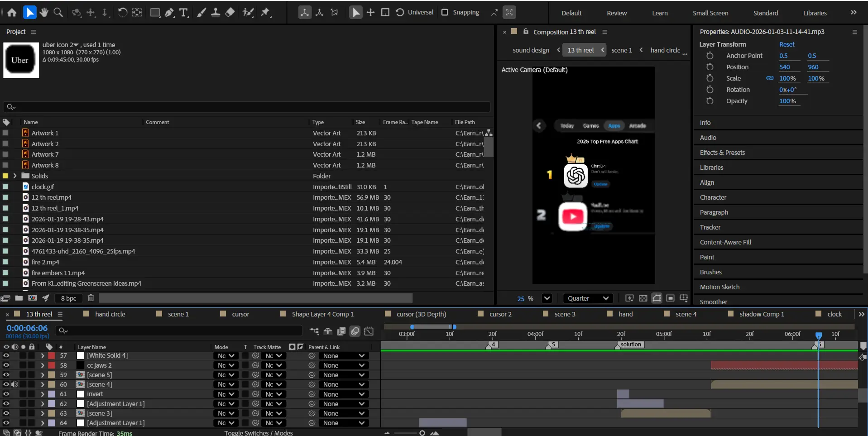Select the Hand tool
The width and height of the screenshot is (868, 436).
[44, 13]
